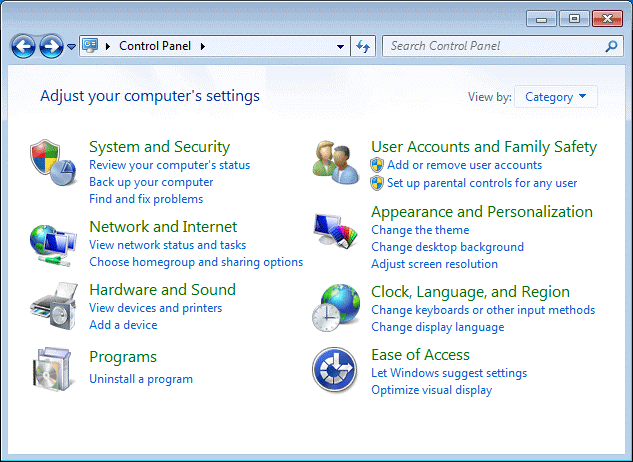The image size is (633, 462).
Task: Click the User Accounts people icon
Action: [335, 162]
